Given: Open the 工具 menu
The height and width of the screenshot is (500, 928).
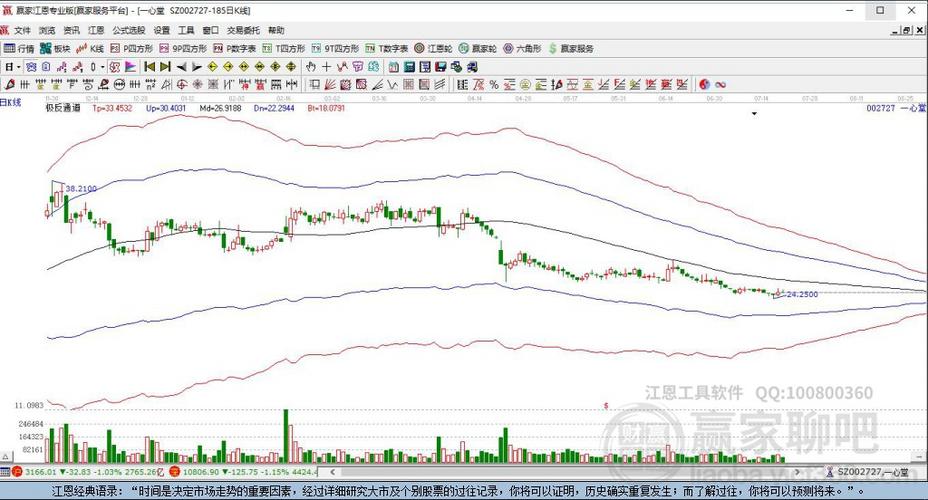Looking at the screenshot, I should click(x=186, y=30).
